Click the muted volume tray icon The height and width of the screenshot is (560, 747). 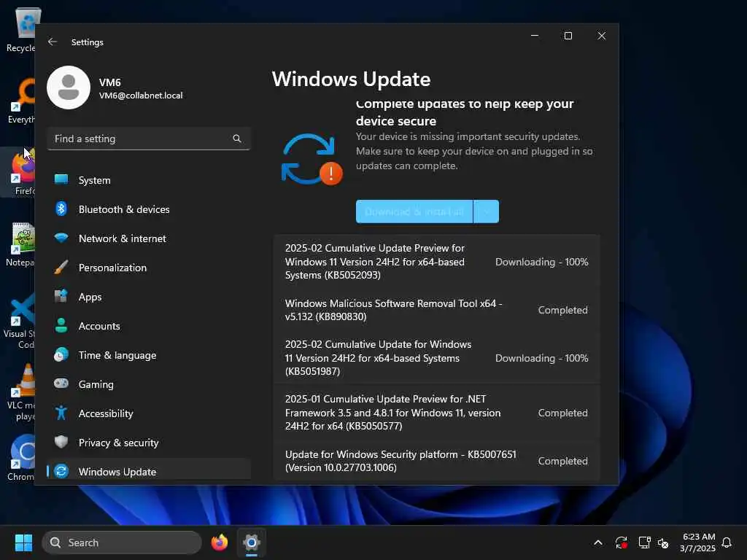click(663, 542)
